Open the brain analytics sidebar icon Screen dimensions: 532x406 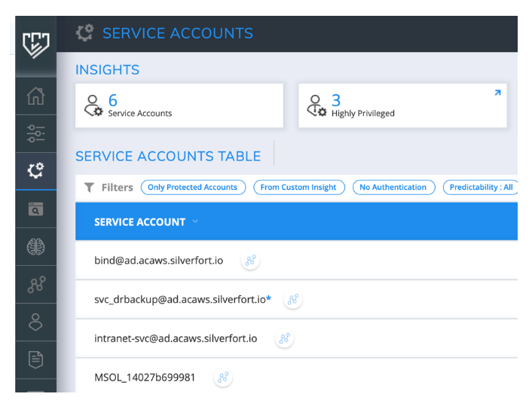(35, 247)
